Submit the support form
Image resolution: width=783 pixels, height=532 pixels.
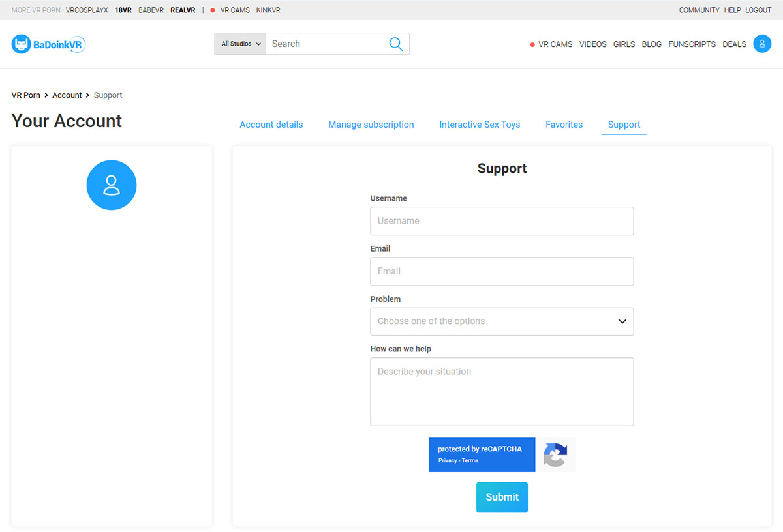pos(502,497)
